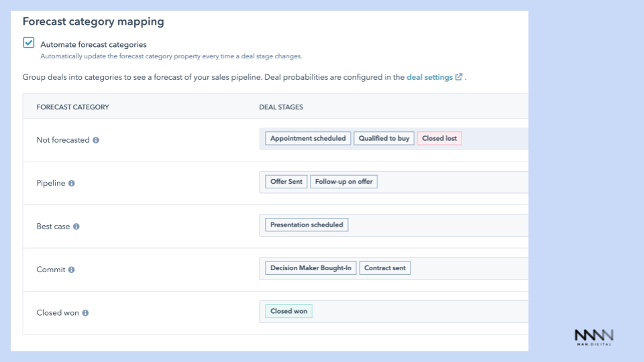Click the Contract sent stage tag

click(x=385, y=268)
